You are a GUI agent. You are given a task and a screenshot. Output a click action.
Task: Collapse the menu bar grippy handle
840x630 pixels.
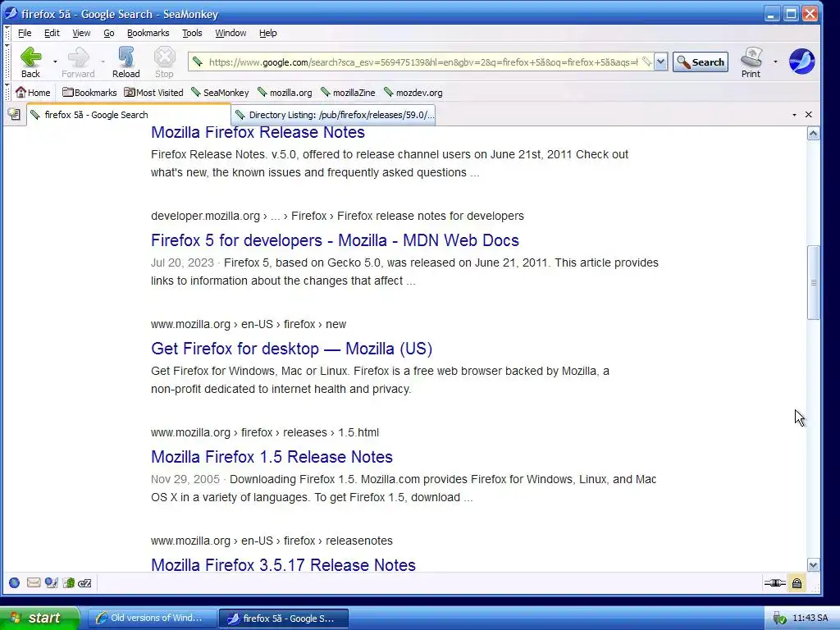pyautogui.click(x=7, y=33)
